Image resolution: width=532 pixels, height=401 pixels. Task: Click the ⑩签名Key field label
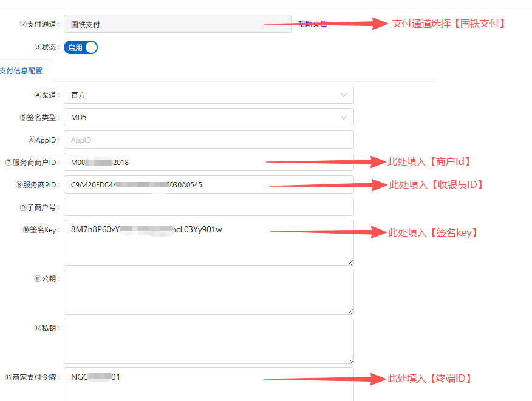point(40,230)
